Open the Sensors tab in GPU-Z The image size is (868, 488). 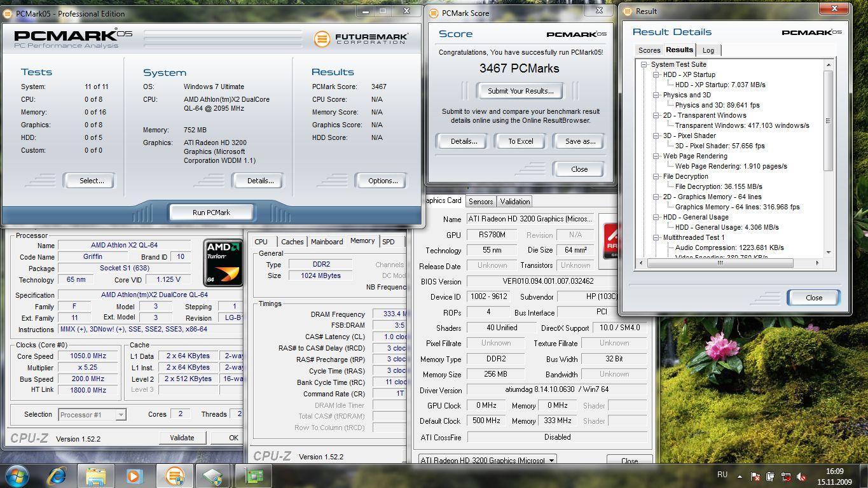[481, 202]
